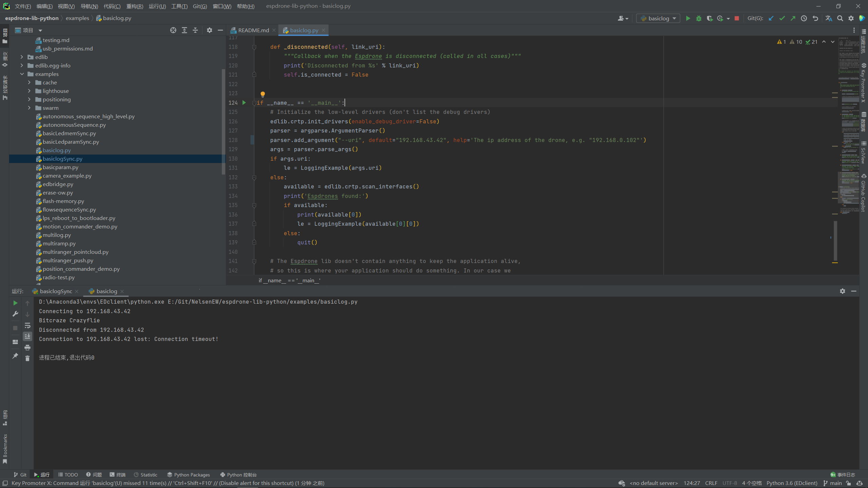This screenshot has height=488, width=868.
Task: Open the Python Packages tool window
Action: tap(189, 474)
